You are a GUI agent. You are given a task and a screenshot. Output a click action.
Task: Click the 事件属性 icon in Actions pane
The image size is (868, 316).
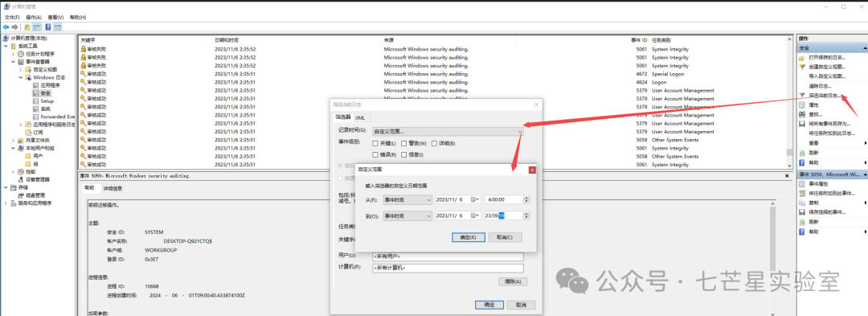click(802, 184)
